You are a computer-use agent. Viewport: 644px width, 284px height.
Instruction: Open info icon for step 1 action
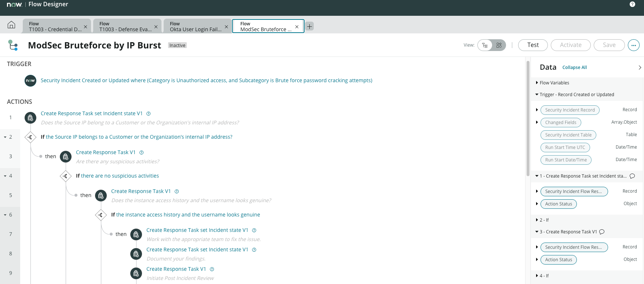pos(149,114)
